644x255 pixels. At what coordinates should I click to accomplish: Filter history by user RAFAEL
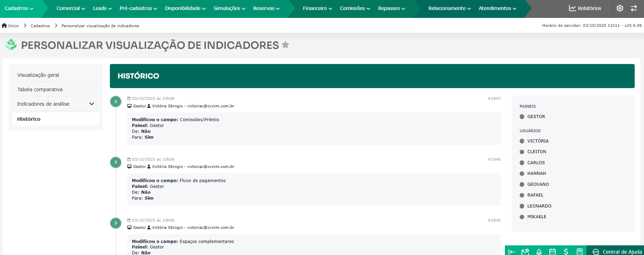(x=531, y=195)
